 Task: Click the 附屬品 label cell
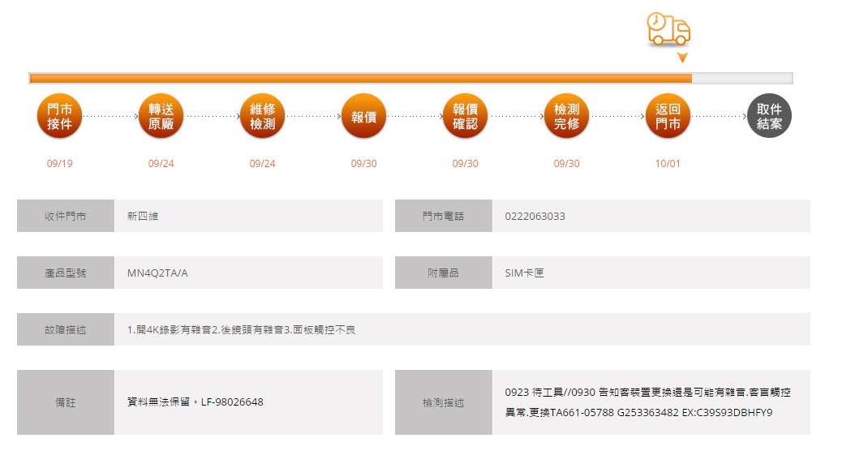coord(444,273)
